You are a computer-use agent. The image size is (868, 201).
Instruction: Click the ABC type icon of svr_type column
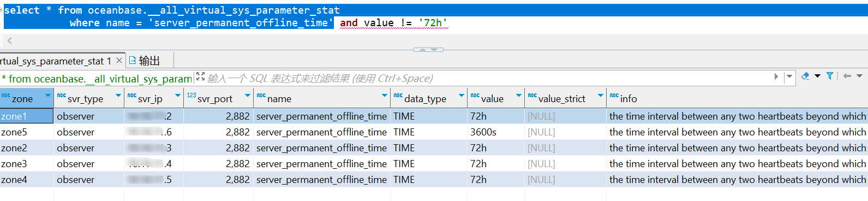[62, 96]
